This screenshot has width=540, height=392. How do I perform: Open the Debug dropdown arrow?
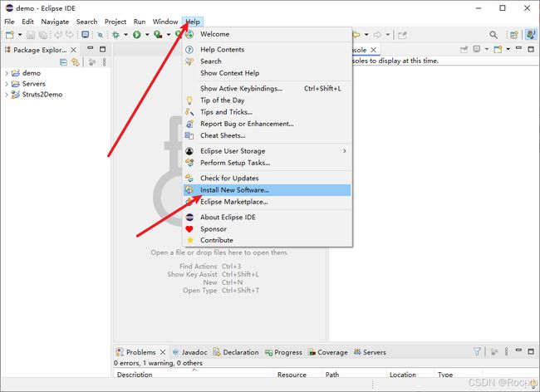[x=125, y=35]
